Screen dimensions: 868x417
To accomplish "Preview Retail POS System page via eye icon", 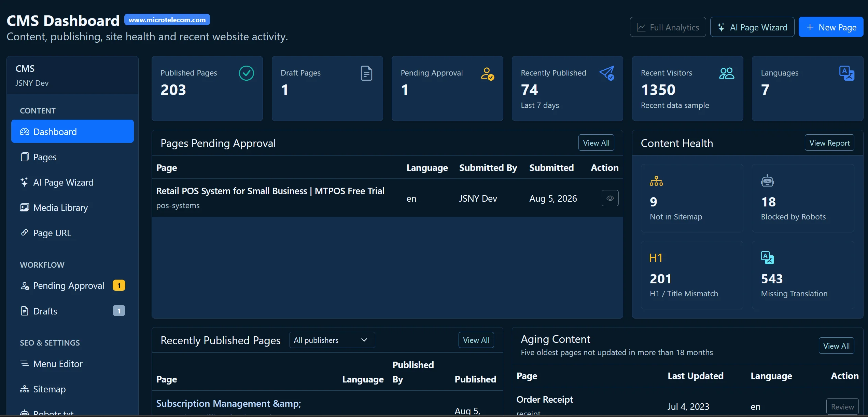I will tap(610, 198).
